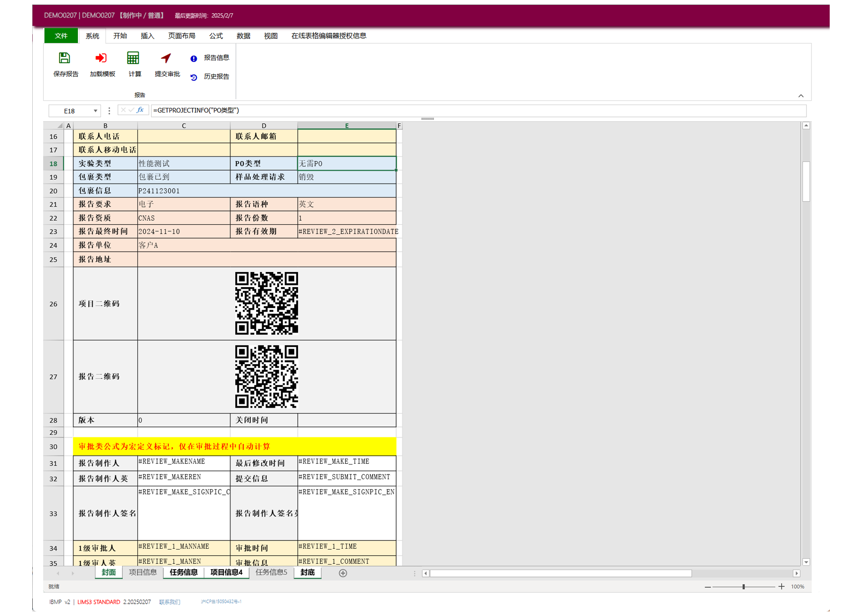Click the Save Report (保存报告) icon

[65, 58]
